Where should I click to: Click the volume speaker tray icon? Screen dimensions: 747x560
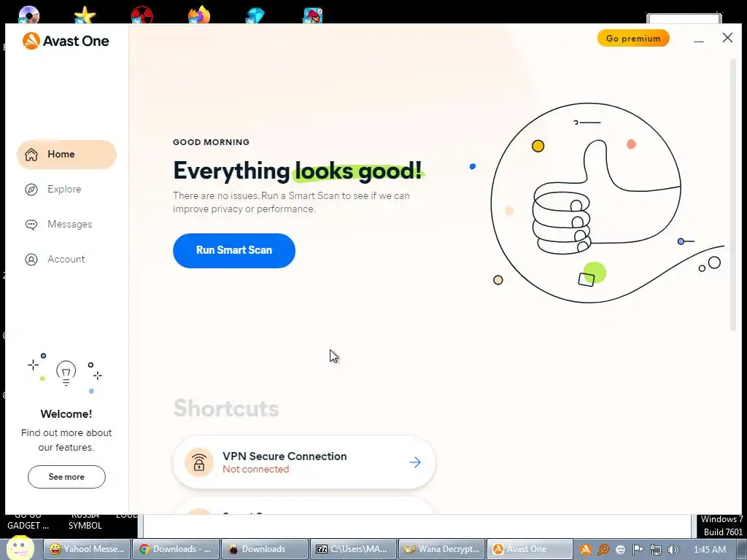pos(673,550)
